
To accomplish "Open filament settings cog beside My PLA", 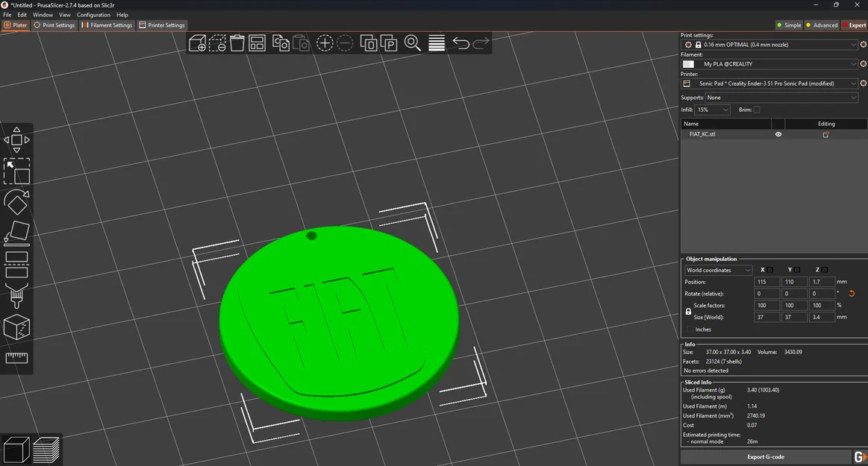I will tap(863, 64).
